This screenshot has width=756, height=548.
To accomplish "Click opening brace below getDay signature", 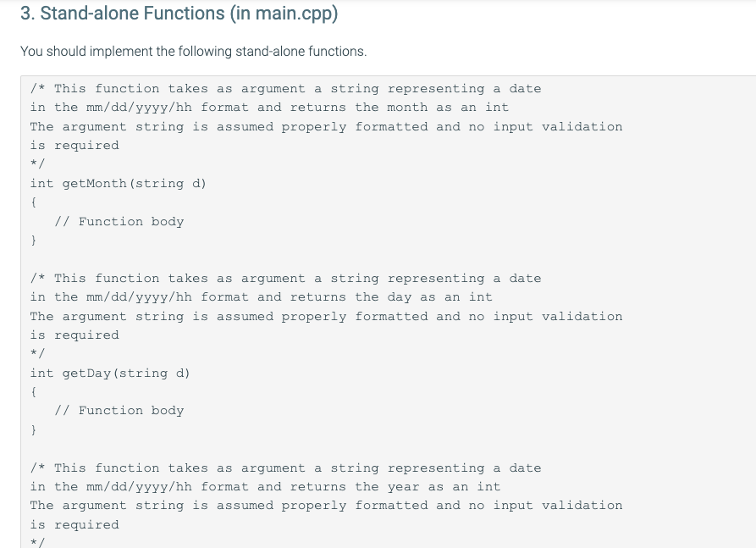I will point(33,391).
